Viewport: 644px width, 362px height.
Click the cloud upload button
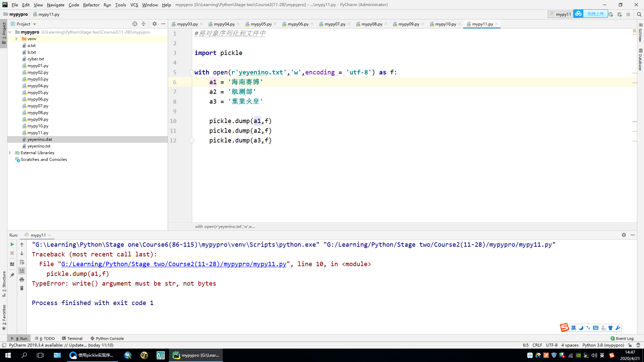[591, 14]
